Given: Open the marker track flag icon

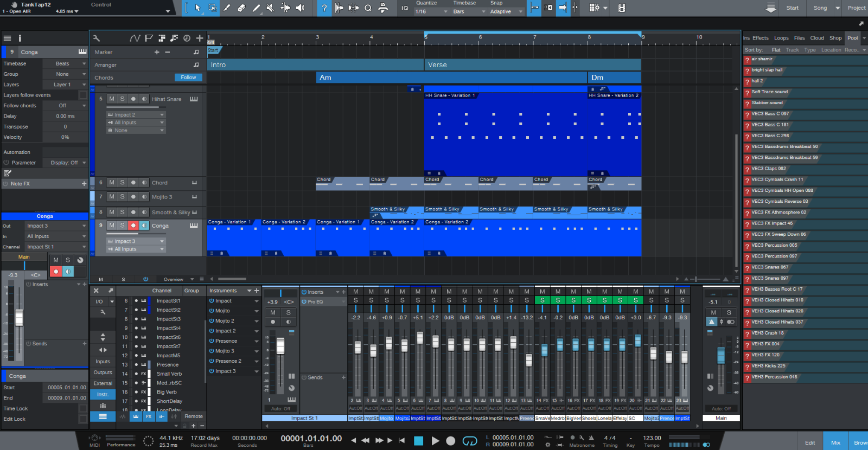Looking at the screenshot, I should (x=149, y=38).
